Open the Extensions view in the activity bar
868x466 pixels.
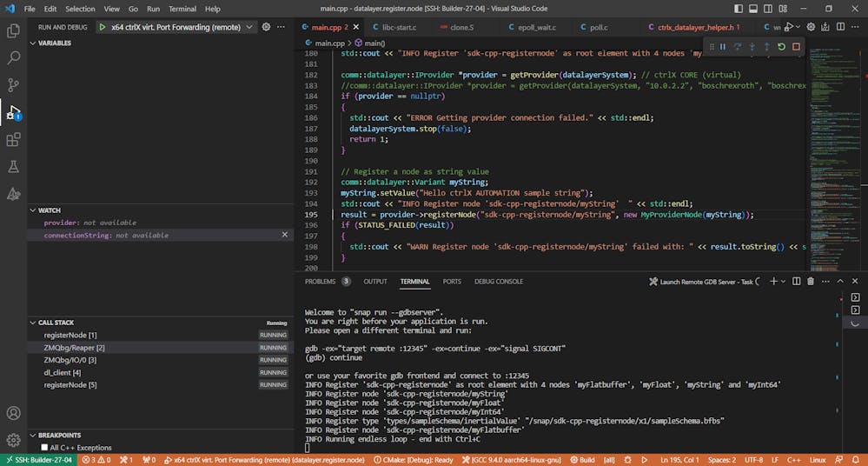click(13, 139)
